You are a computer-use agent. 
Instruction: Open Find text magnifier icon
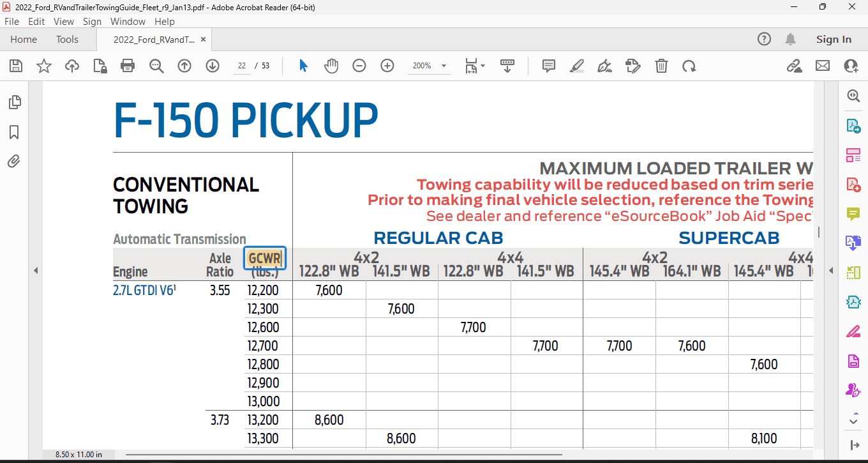coord(156,66)
